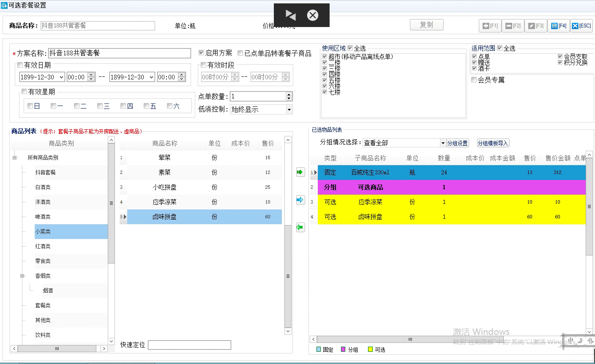
Task: Enable the 有效日期 checkbox
Action: (20, 65)
